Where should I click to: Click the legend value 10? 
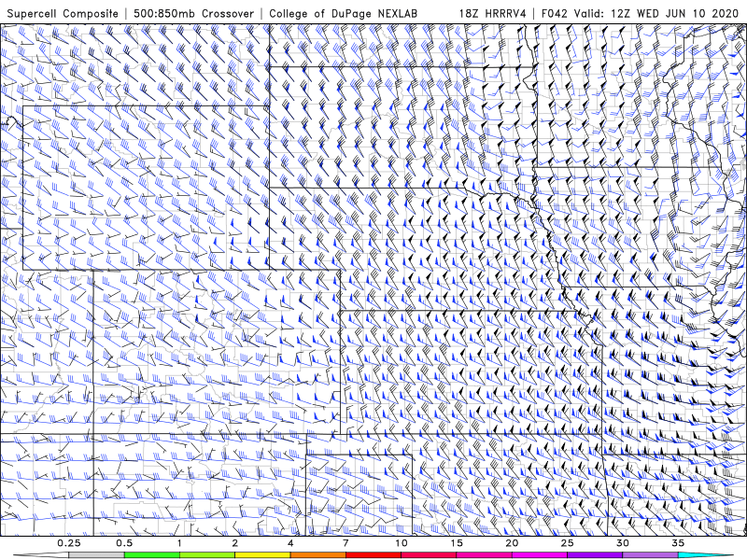pos(402,543)
